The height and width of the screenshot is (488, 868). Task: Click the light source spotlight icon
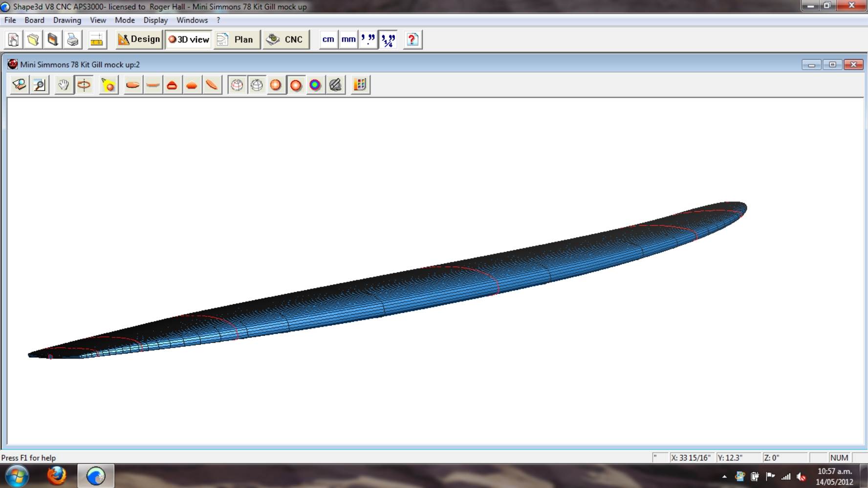[x=108, y=85]
